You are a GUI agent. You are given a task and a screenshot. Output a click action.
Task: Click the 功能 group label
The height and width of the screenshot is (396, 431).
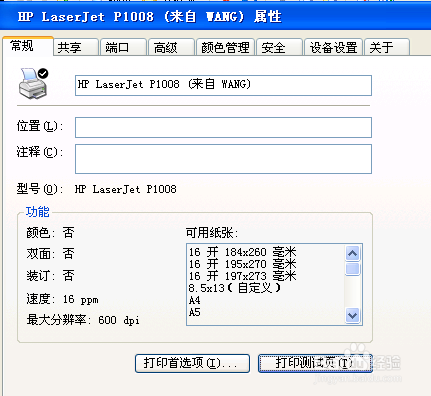pos(38,212)
